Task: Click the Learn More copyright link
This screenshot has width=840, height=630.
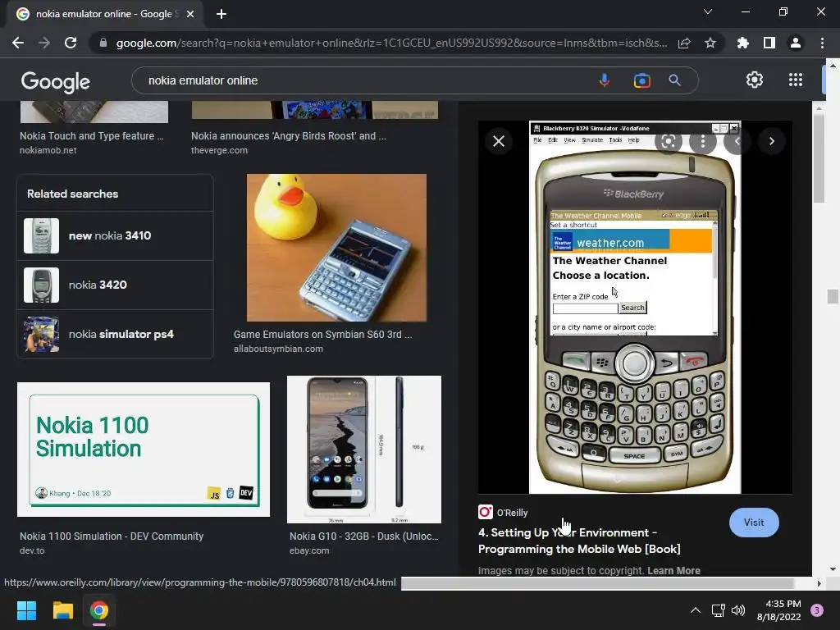Action: coord(673,571)
